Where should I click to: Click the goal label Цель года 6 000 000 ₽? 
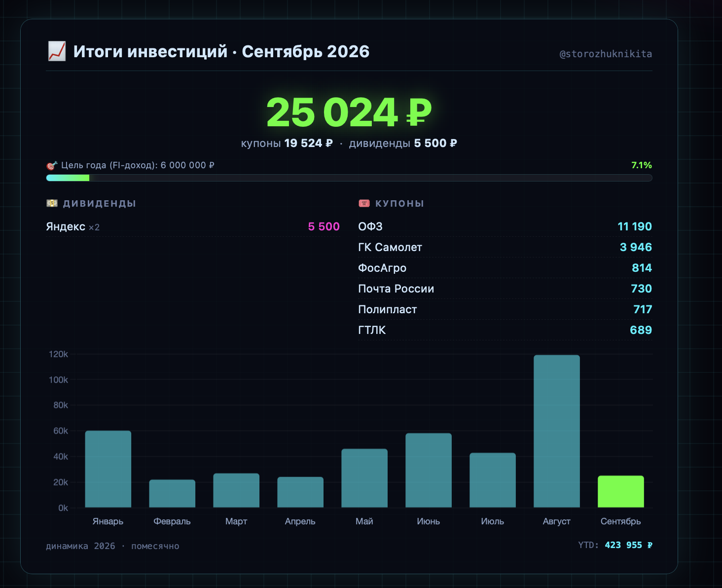click(138, 165)
